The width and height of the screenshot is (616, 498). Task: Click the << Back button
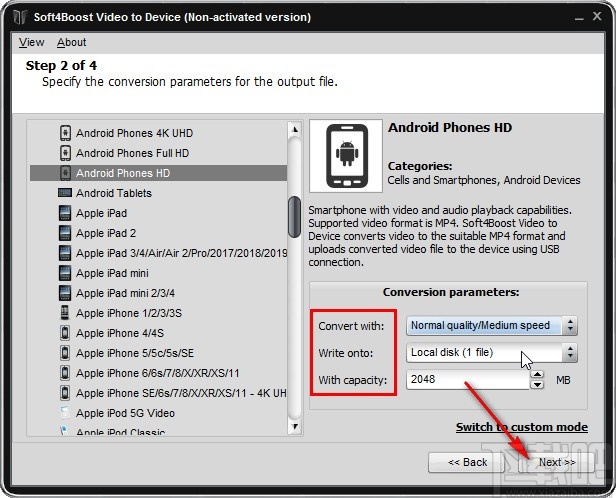[467, 462]
